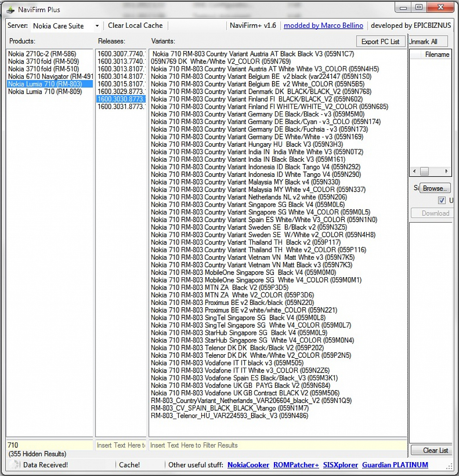Select variant MTN ZA Black V2 (059P3D5)

click(x=220, y=288)
